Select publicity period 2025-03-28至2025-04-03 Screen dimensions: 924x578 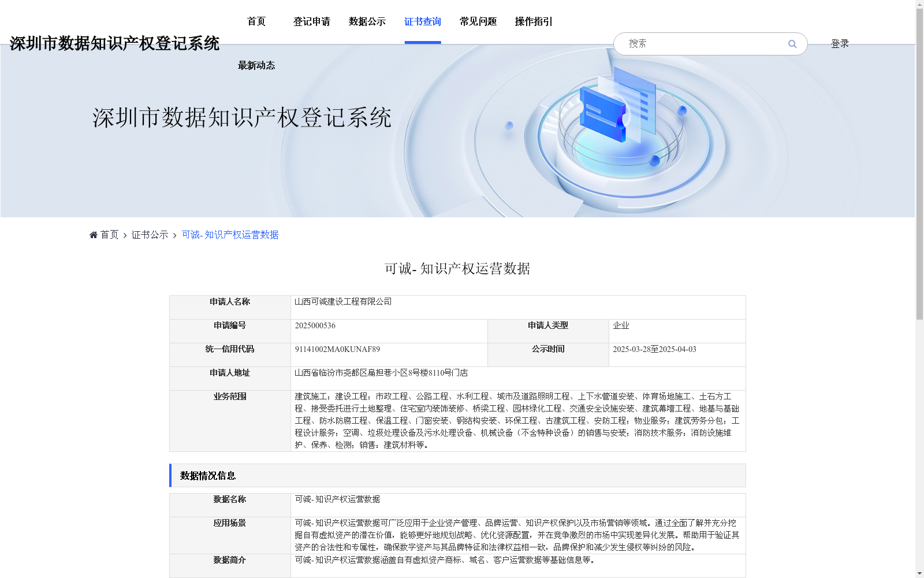[x=654, y=349]
